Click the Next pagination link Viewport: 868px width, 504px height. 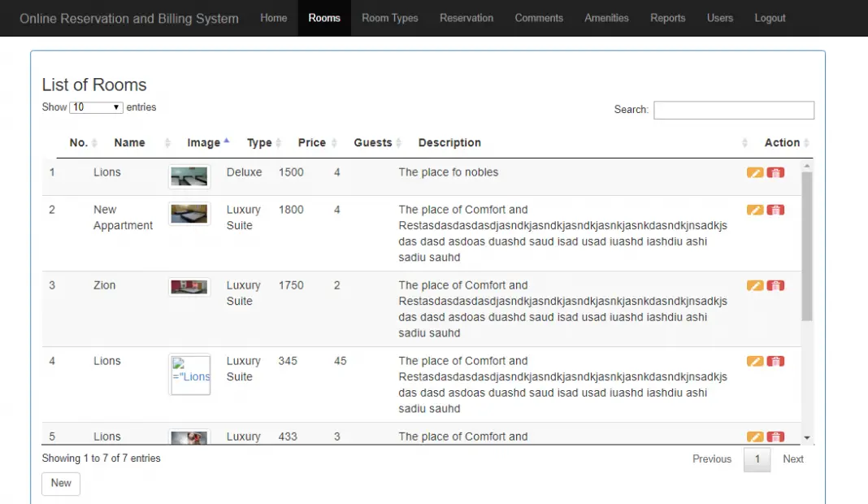(792, 459)
